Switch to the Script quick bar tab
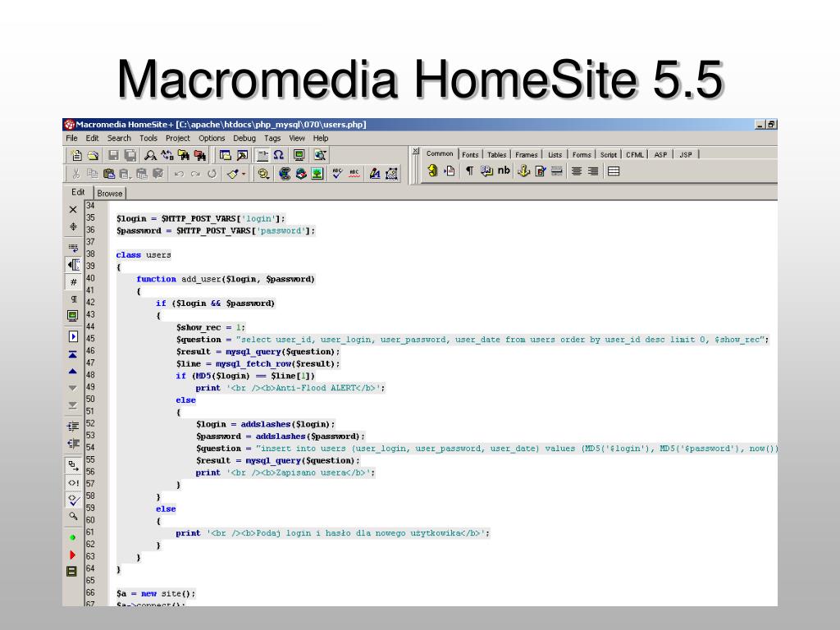The width and height of the screenshot is (840, 630). pyautogui.click(x=609, y=155)
